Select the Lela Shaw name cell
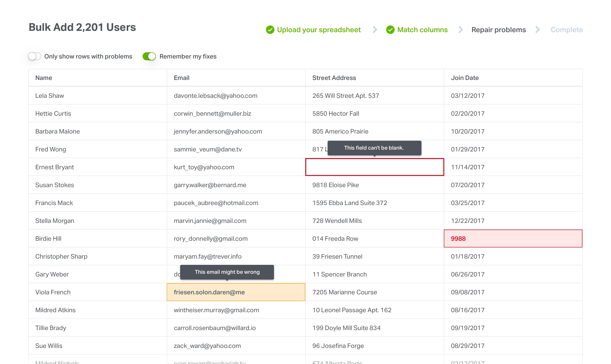The height and width of the screenshot is (364, 611). pyautogui.click(x=50, y=96)
